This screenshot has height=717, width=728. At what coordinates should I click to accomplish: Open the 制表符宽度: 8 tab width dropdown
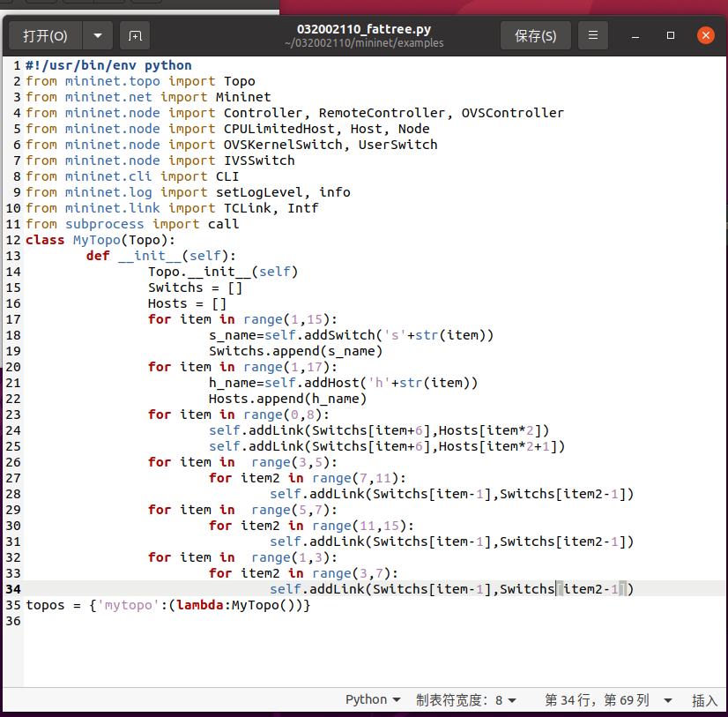[465, 700]
